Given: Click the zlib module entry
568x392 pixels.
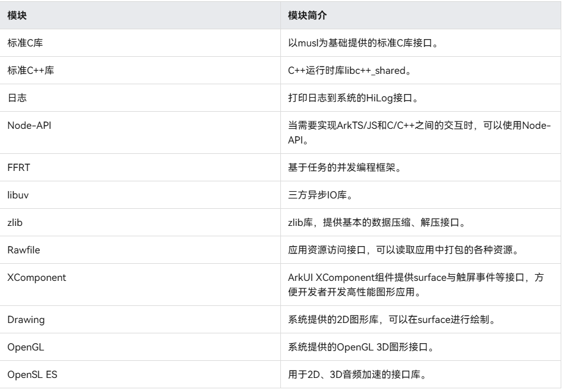Looking at the screenshot, I should coord(15,222).
